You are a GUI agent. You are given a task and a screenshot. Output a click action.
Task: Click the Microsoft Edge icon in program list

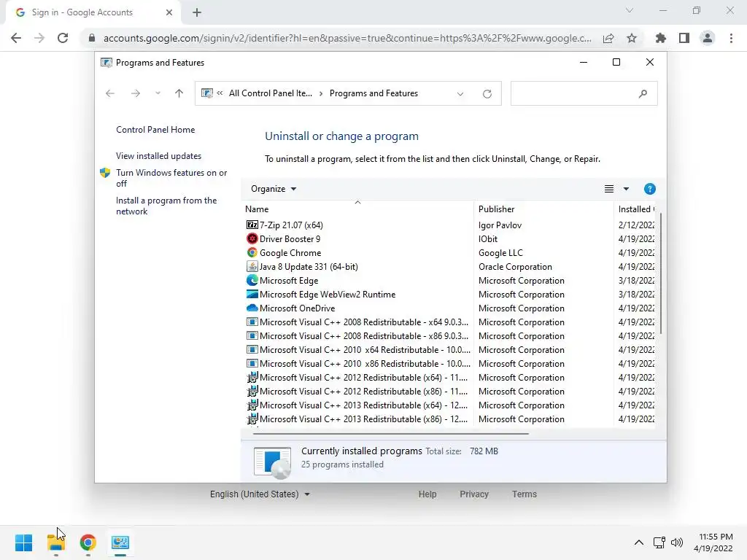tap(252, 280)
